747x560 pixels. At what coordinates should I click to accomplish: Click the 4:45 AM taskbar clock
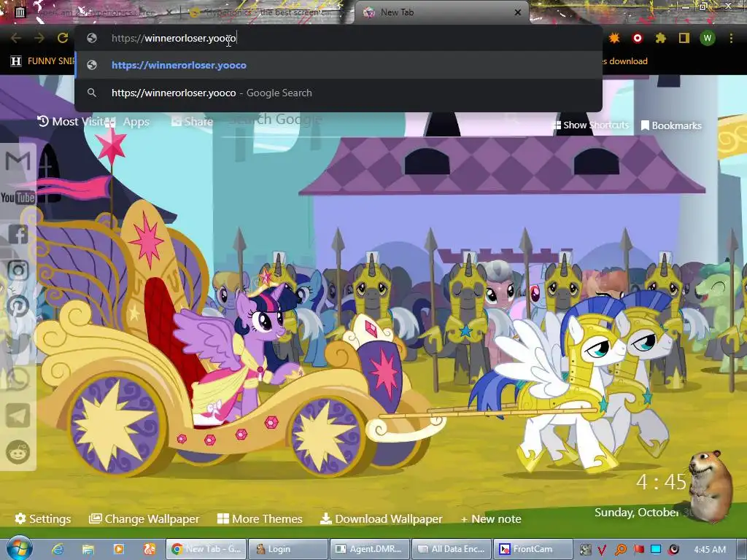(x=710, y=550)
